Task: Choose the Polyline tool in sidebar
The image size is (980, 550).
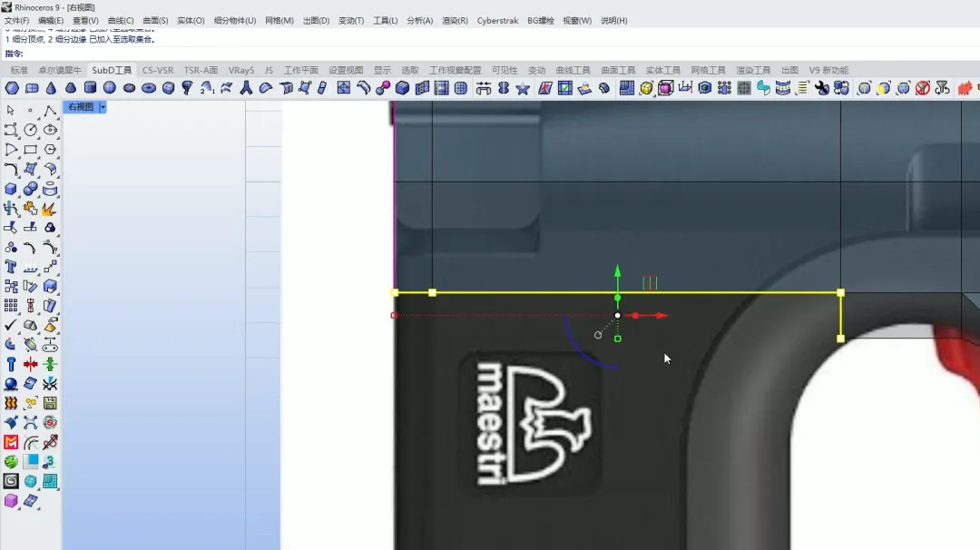Action: 50,111
